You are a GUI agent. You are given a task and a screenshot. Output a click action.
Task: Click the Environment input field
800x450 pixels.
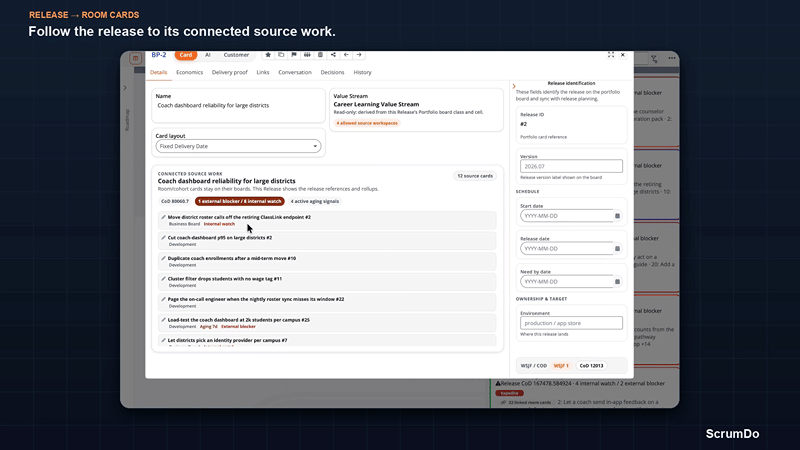[571, 323]
